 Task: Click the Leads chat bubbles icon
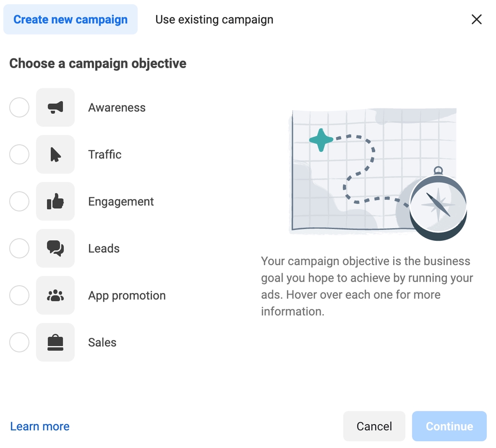[55, 249]
